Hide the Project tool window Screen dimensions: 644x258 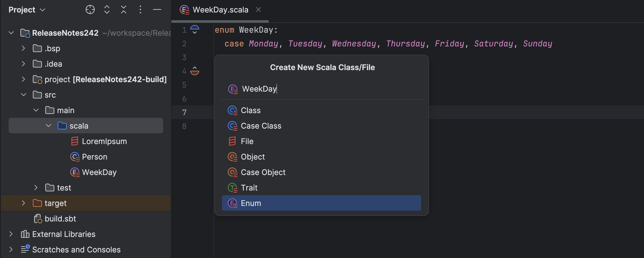[157, 9]
